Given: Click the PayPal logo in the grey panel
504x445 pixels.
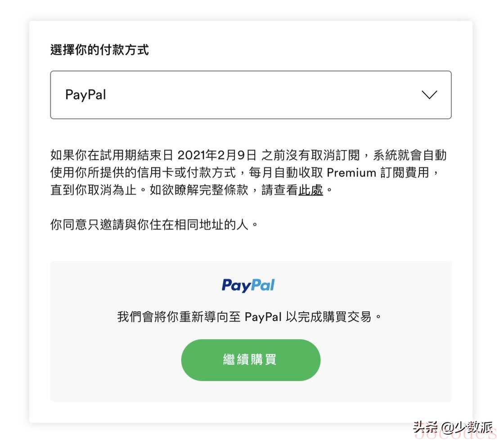Looking at the screenshot, I should pyautogui.click(x=248, y=285).
